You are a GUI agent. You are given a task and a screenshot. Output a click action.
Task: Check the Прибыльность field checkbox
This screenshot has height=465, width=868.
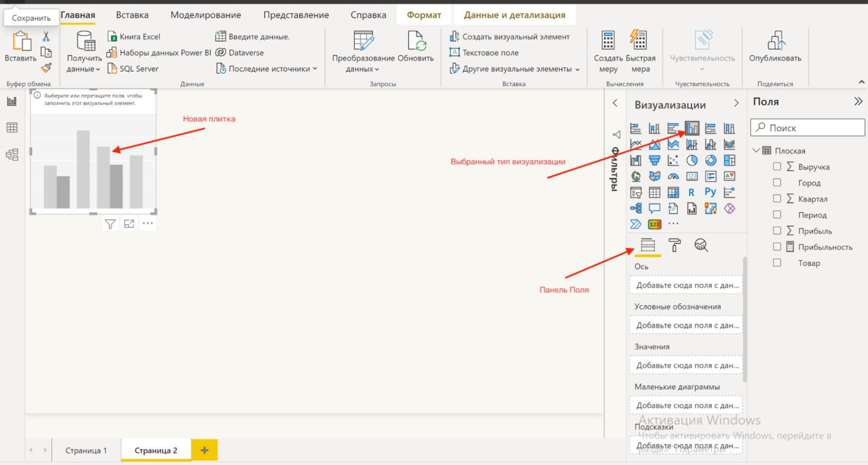(777, 246)
